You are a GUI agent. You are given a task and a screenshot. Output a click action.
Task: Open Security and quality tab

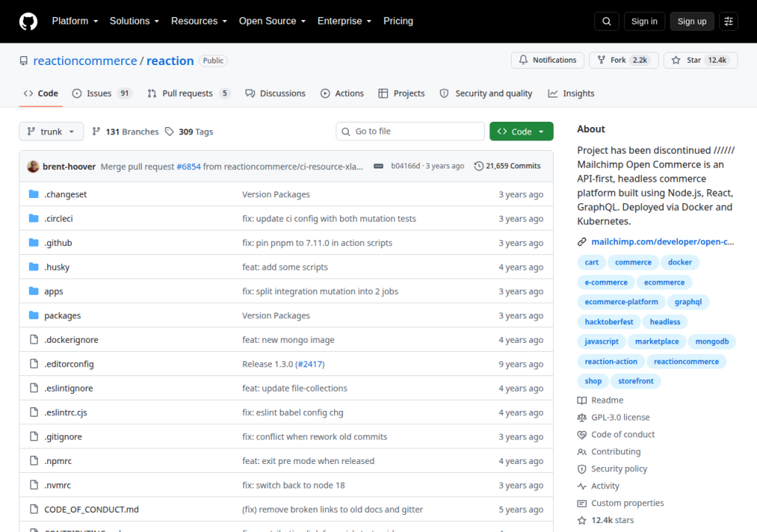coord(486,94)
